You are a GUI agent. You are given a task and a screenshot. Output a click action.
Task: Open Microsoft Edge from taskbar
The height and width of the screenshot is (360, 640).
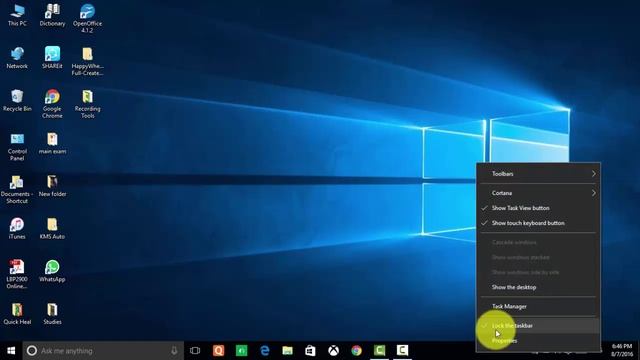pyautogui.click(x=264, y=350)
